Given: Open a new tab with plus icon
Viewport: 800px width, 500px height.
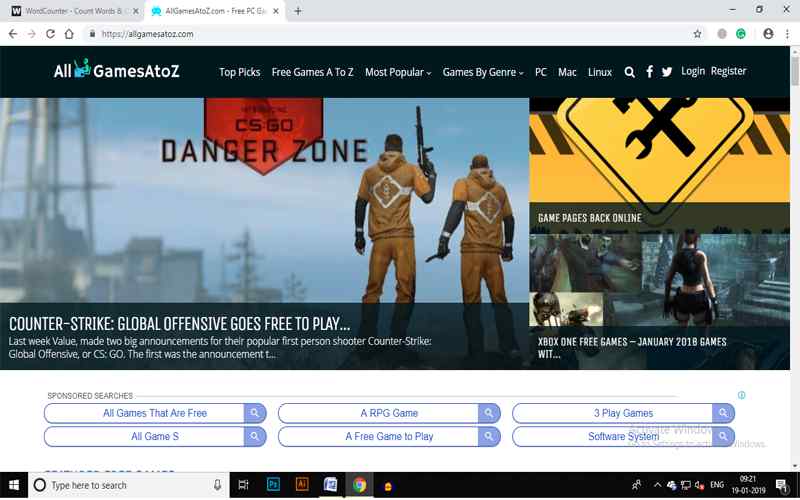Looking at the screenshot, I should [298, 11].
